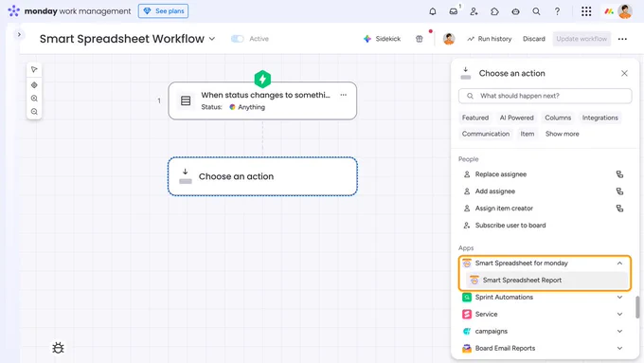Zoom in on the workflow canvas

(x=34, y=99)
